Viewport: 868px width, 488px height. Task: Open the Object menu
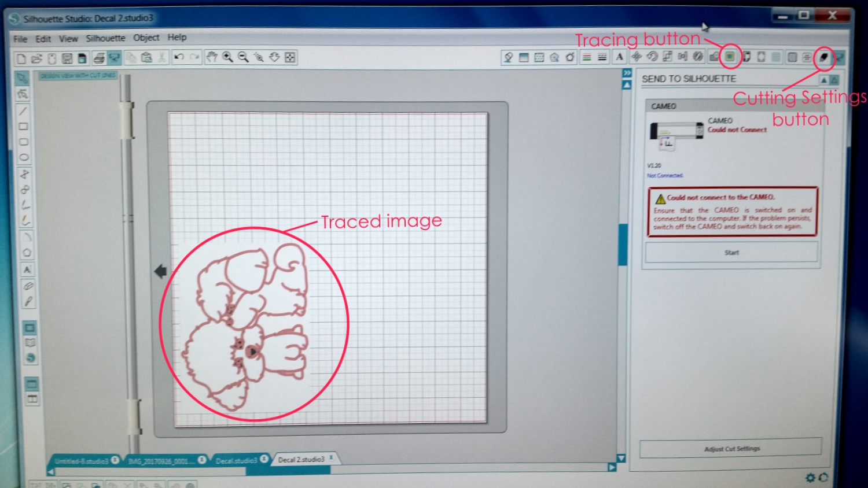[146, 38]
